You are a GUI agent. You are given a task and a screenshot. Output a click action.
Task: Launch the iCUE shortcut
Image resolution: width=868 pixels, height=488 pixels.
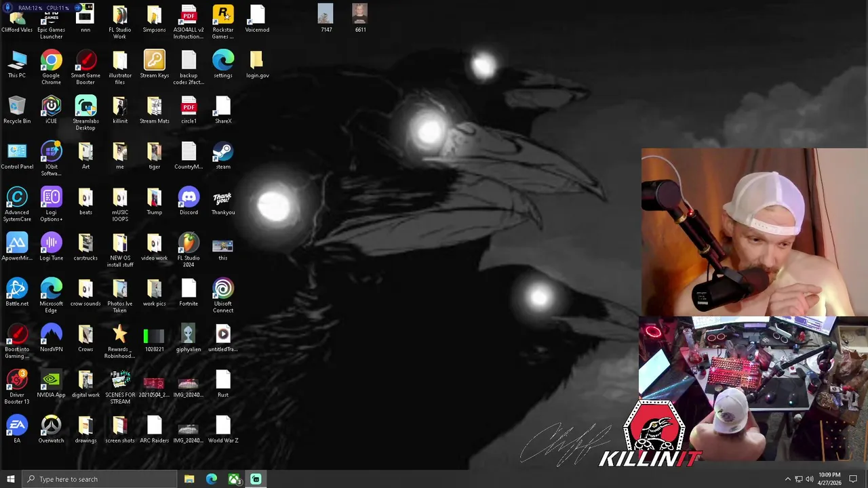[x=51, y=110]
